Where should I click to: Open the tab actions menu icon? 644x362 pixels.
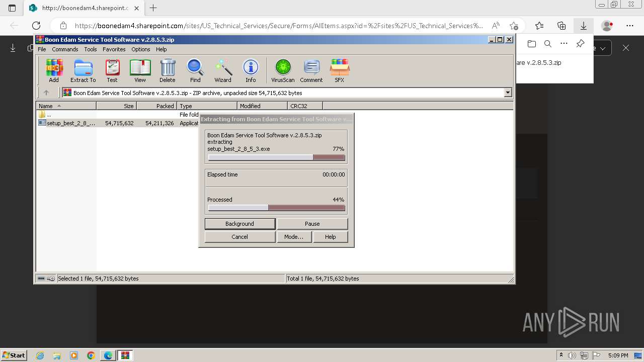click(12, 8)
